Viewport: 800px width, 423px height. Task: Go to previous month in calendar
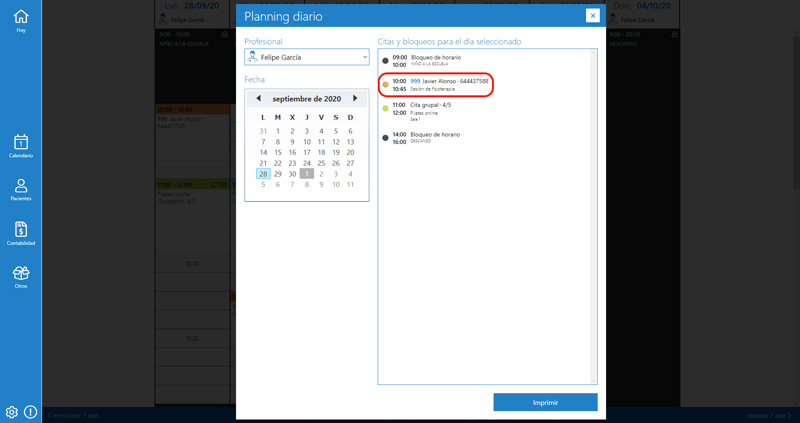coord(258,99)
